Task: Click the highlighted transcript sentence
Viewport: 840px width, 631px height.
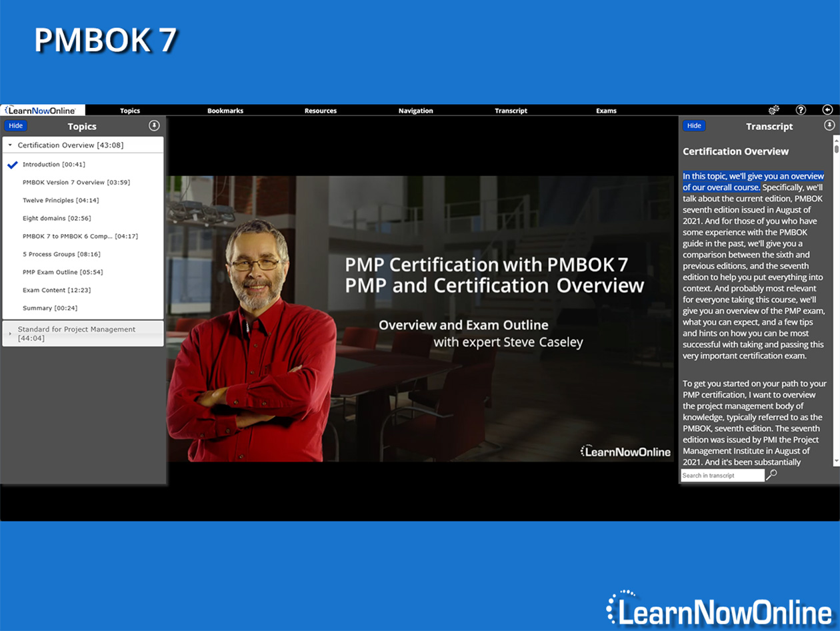Action: pyautogui.click(x=753, y=181)
